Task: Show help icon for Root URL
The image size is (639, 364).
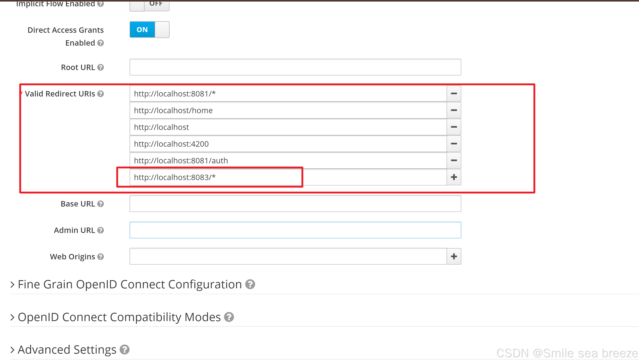Action: [101, 67]
